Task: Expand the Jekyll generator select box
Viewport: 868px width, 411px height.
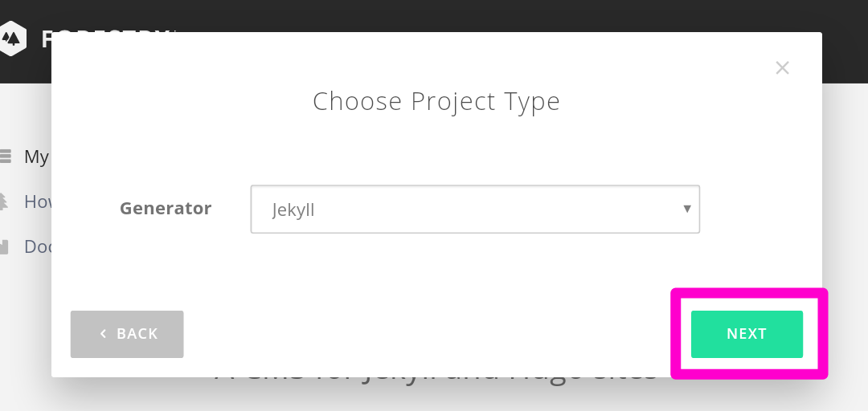Action: [x=475, y=209]
